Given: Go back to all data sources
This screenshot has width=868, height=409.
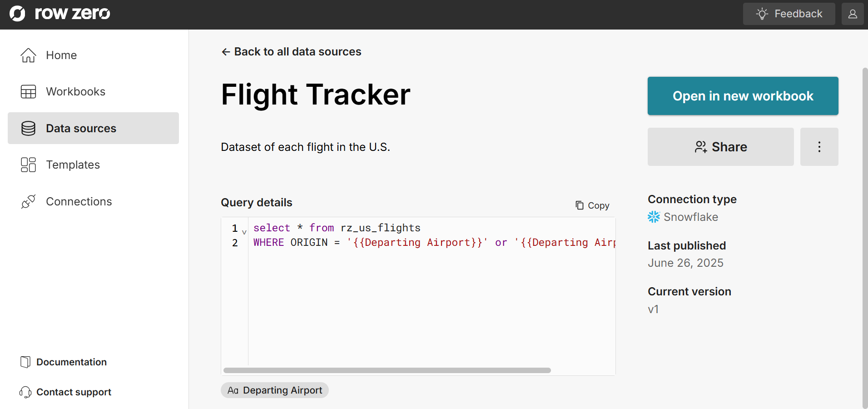Looking at the screenshot, I should click(291, 52).
